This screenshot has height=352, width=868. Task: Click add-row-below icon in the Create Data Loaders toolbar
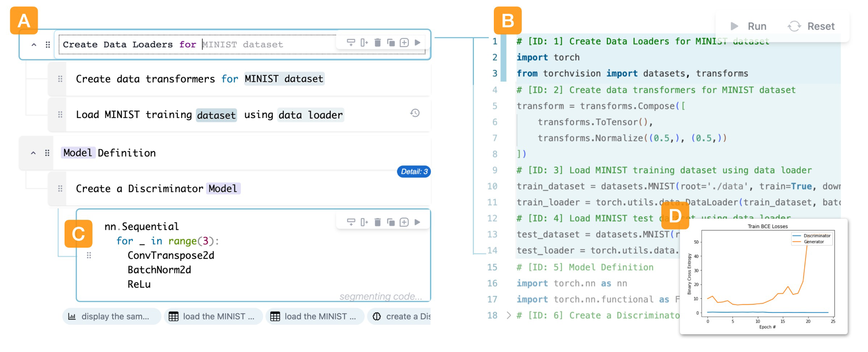(x=351, y=43)
